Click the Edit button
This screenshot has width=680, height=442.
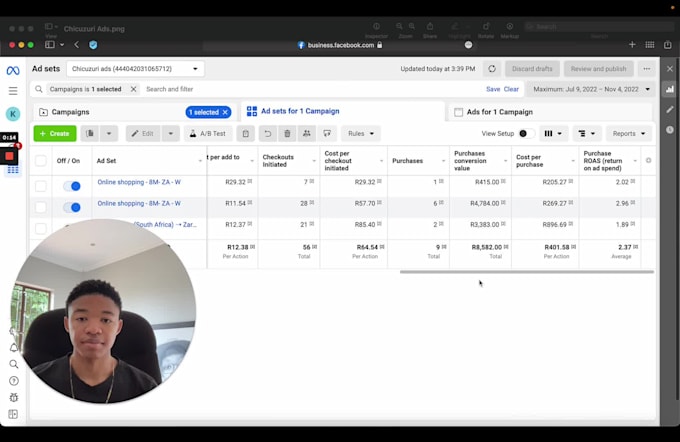[x=144, y=134]
